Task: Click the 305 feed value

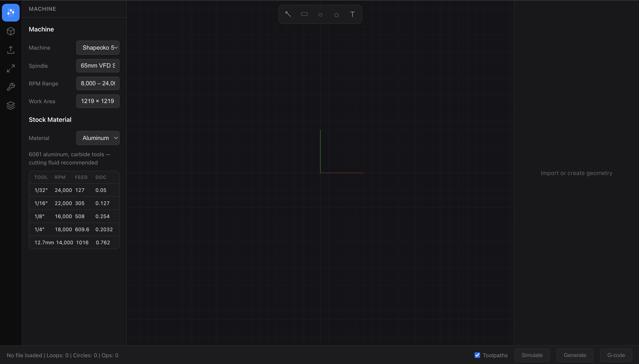Action: point(80,203)
